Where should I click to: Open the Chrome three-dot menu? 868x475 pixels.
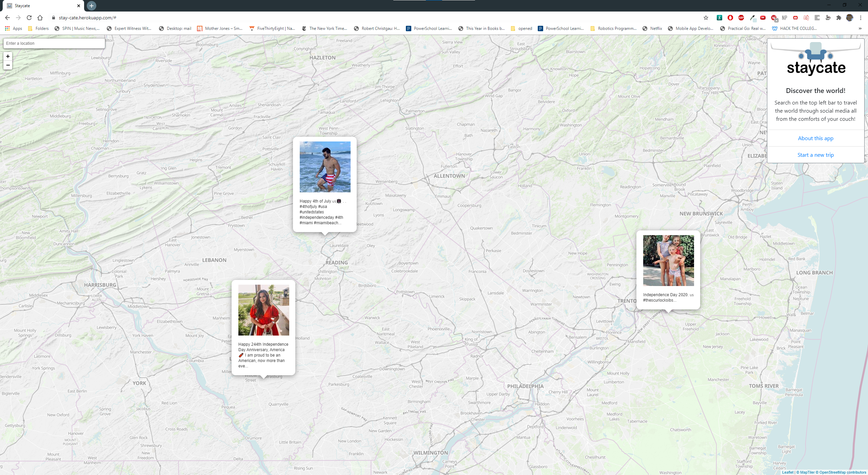point(861,18)
